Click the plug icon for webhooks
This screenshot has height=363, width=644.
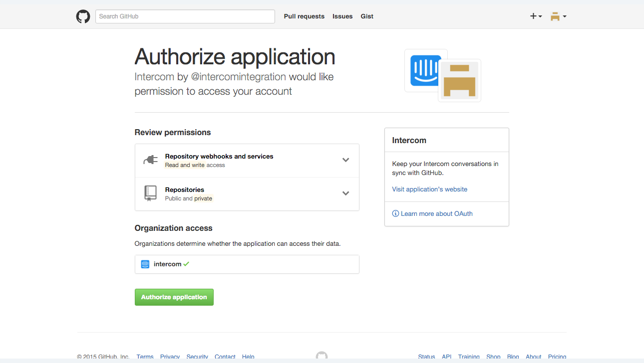point(150,160)
